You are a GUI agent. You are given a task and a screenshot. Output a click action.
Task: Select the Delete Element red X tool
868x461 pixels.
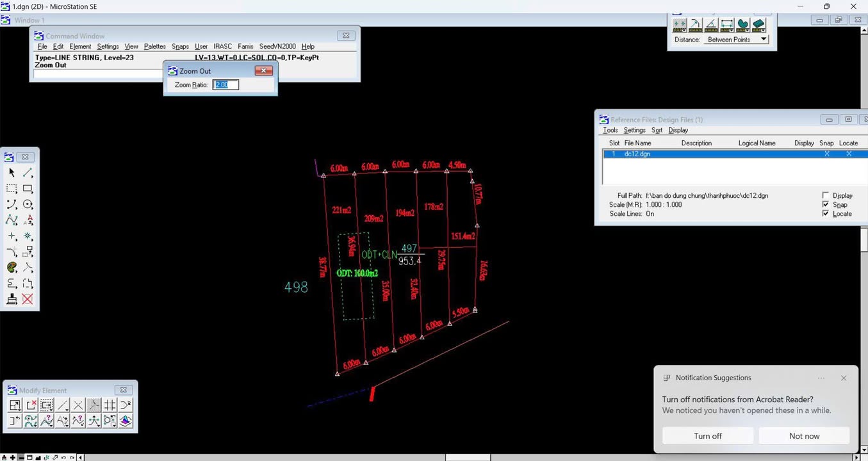pyautogui.click(x=28, y=299)
